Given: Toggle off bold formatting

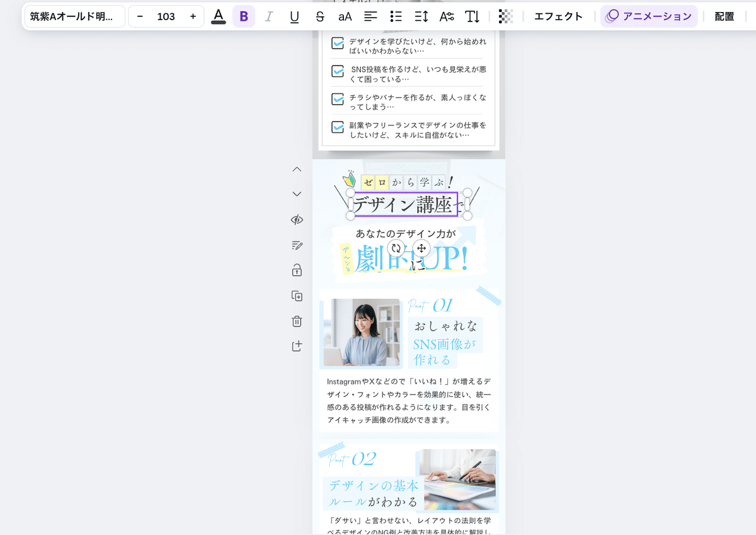Looking at the screenshot, I should 244,16.
